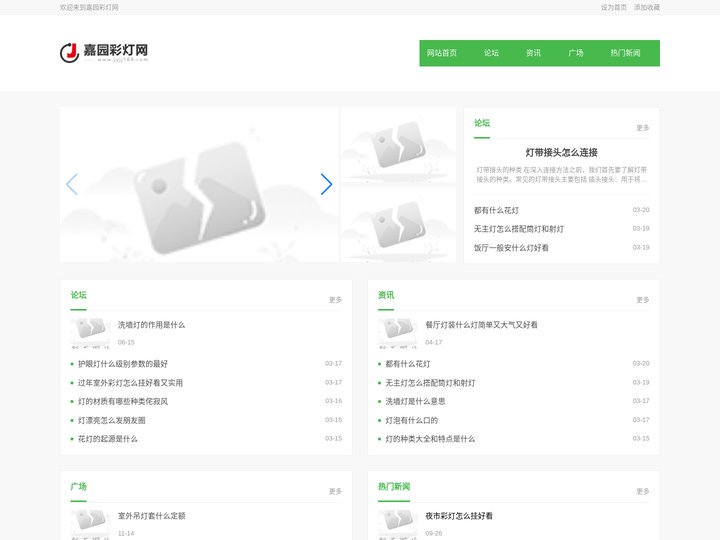This screenshot has height=540, width=720.
Task: Open the upper small banner image
Action: [x=399, y=146]
